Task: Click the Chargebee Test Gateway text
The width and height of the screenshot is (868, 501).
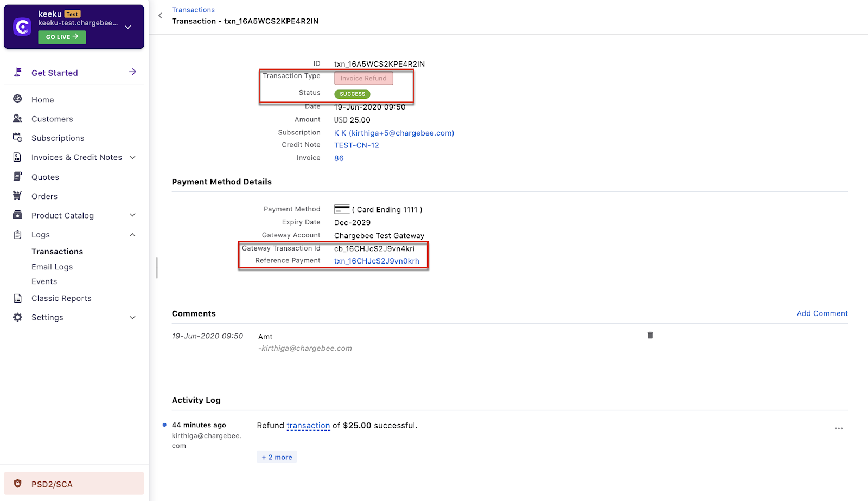Action: (x=379, y=236)
